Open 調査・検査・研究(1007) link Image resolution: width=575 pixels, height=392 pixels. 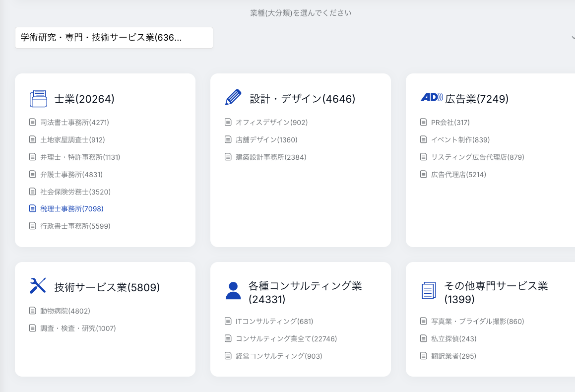78,328
